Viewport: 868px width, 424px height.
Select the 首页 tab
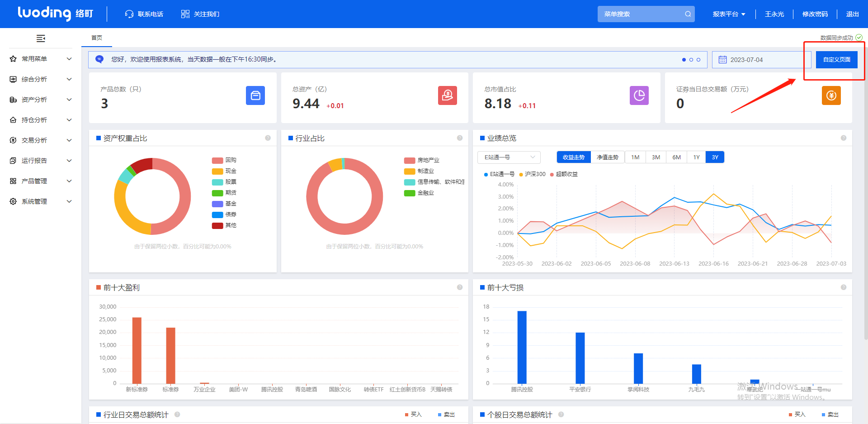[x=97, y=38]
